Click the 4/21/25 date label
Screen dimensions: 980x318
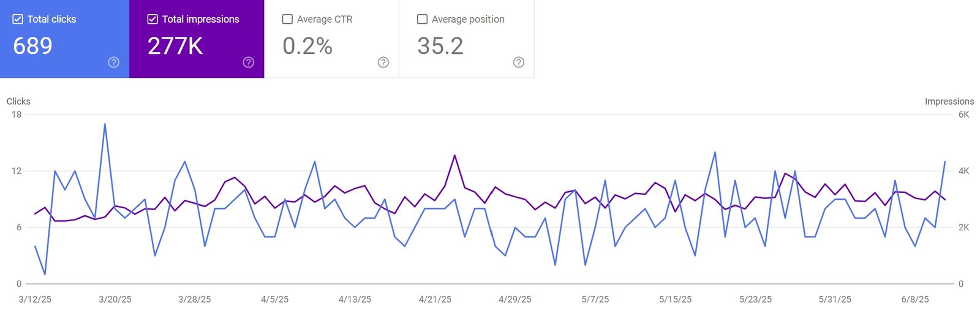click(435, 299)
